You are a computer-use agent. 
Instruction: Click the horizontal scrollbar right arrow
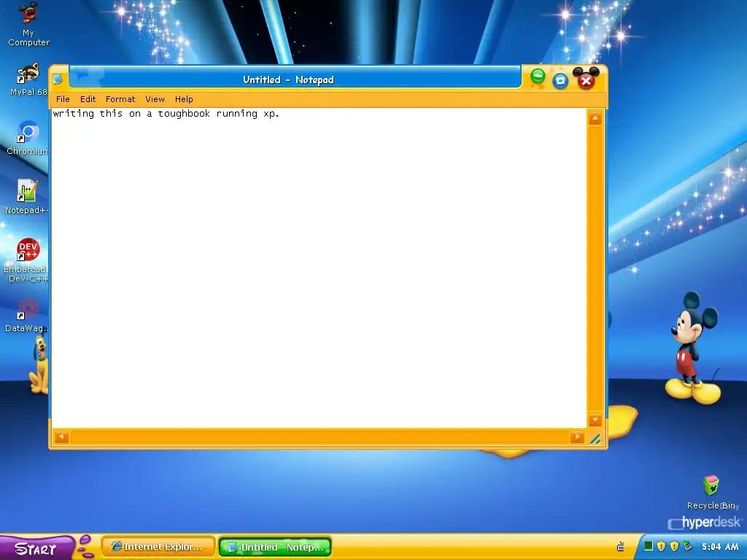pyautogui.click(x=577, y=437)
